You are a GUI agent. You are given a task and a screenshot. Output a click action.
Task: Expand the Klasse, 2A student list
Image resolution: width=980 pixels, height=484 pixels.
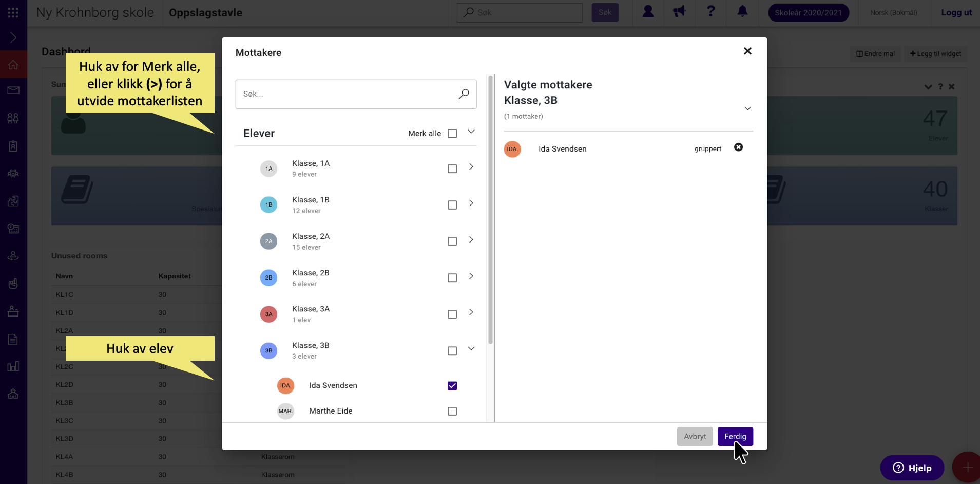(471, 240)
